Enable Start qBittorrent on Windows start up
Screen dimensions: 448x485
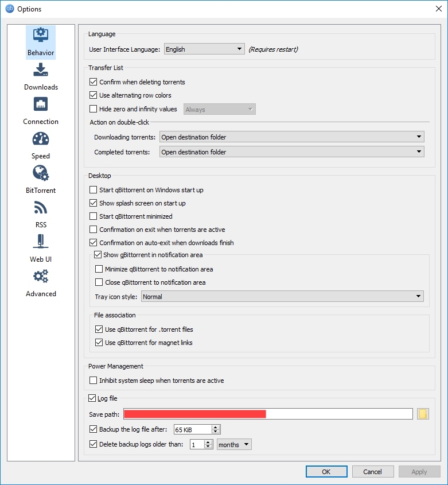(93, 189)
